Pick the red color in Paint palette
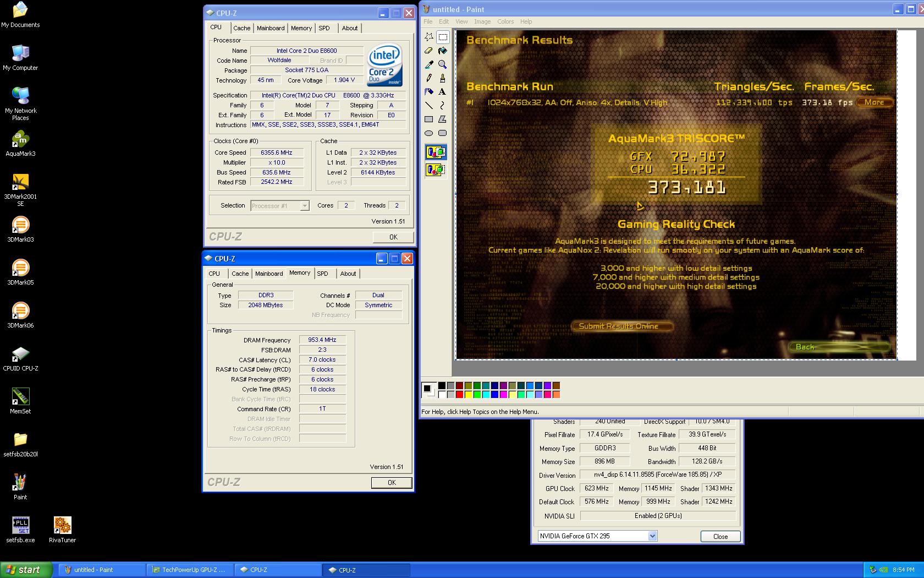The image size is (924, 578). click(x=459, y=394)
